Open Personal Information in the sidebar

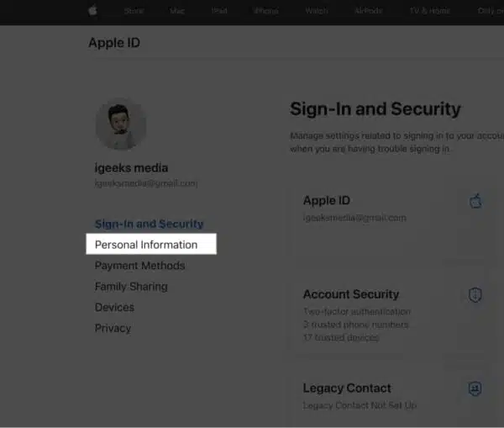pos(146,245)
